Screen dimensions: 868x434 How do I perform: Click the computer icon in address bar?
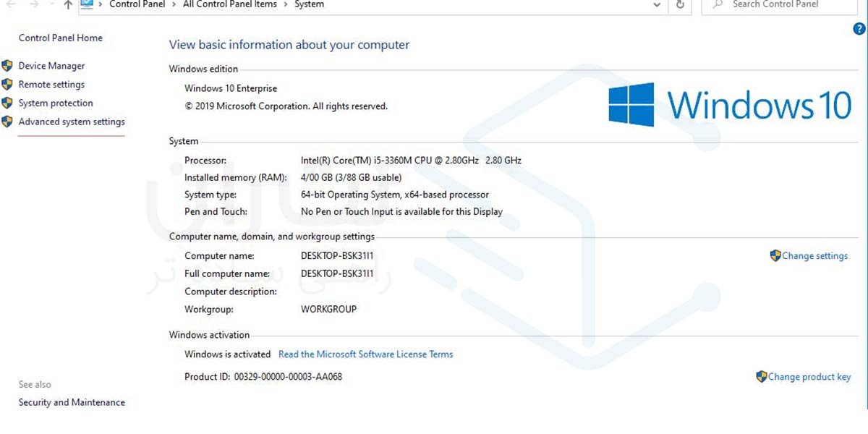coord(87,4)
